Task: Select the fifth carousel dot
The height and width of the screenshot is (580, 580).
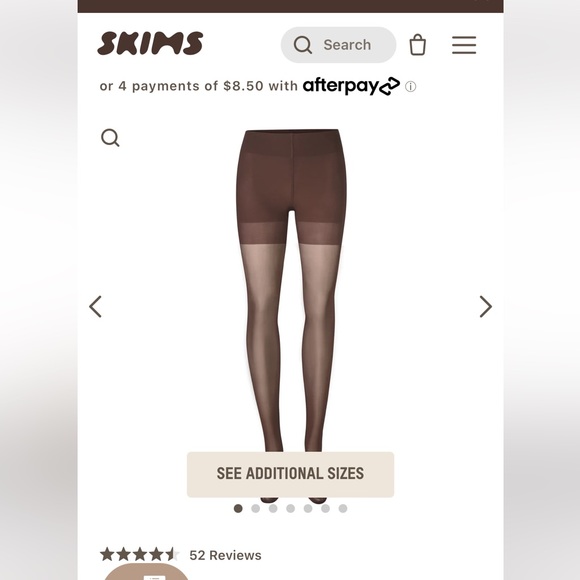Action: [x=308, y=509]
